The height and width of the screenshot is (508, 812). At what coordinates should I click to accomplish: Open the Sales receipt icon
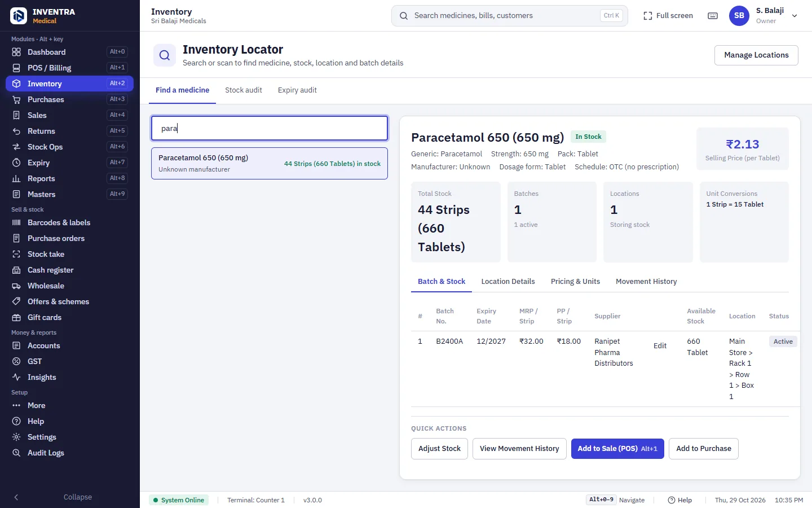point(16,115)
